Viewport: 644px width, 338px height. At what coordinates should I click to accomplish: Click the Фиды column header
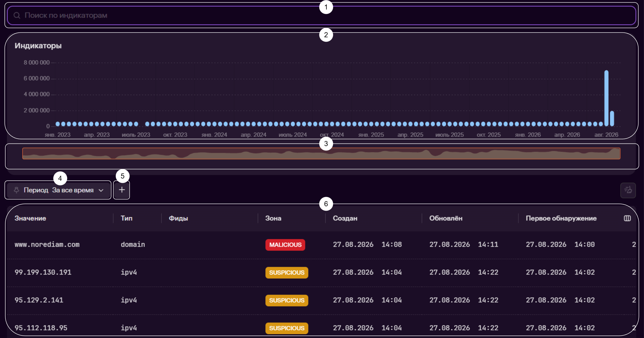(178, 218)
